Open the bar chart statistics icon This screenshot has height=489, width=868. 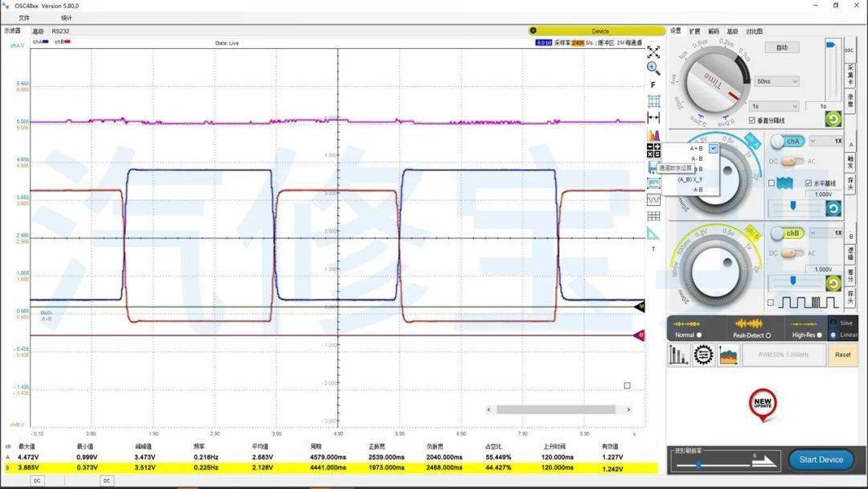(x=678, y=355)
